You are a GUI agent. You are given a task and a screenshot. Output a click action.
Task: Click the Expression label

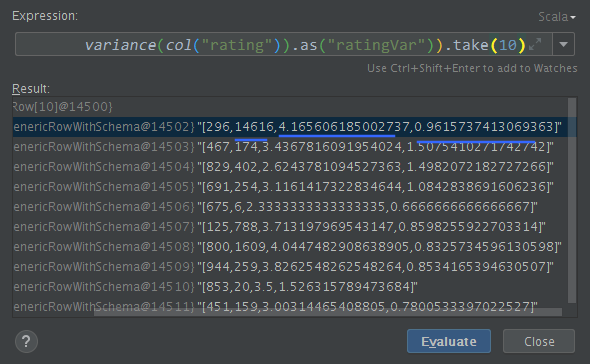(45, 16)
